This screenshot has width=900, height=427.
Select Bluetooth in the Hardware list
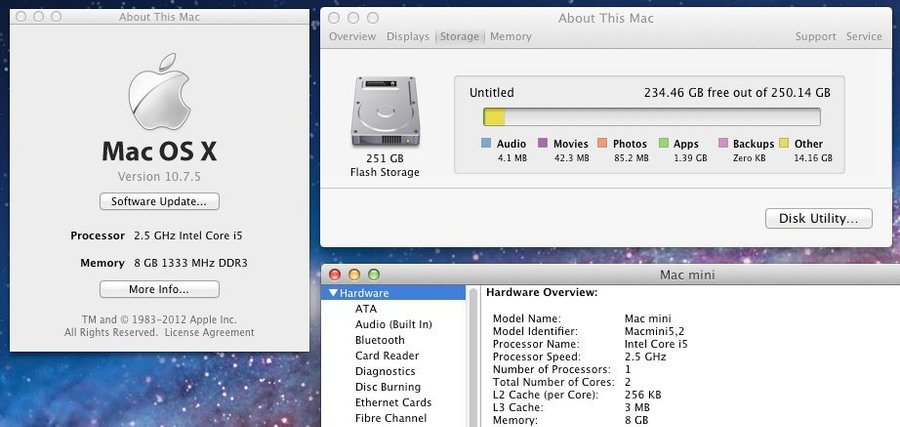pyautogui.click(x=380, y=340)
